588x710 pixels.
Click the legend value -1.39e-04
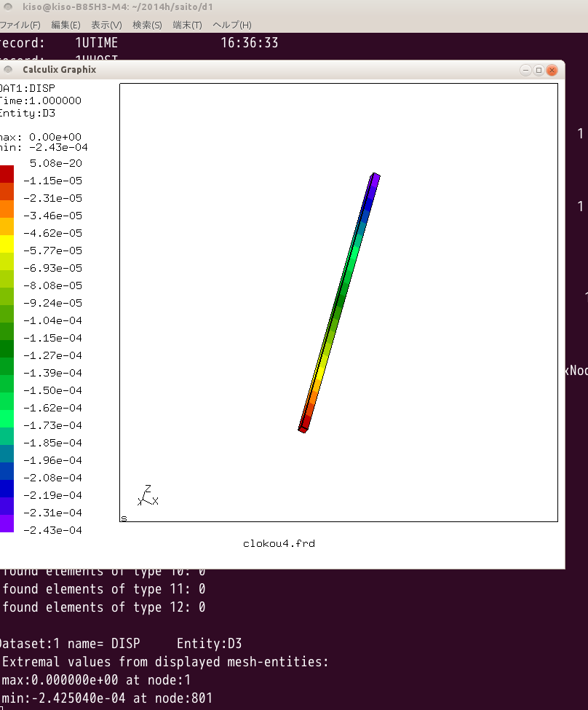(x=53, y=373)
